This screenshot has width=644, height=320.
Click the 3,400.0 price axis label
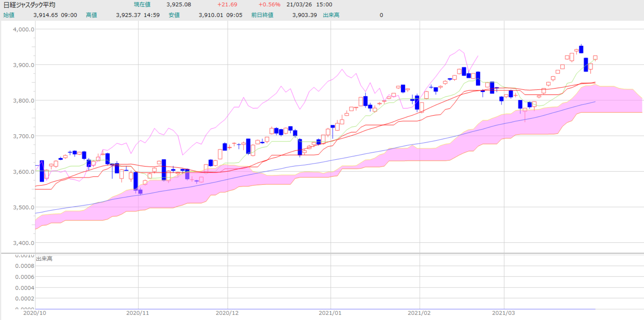click(x=24, y=243)
